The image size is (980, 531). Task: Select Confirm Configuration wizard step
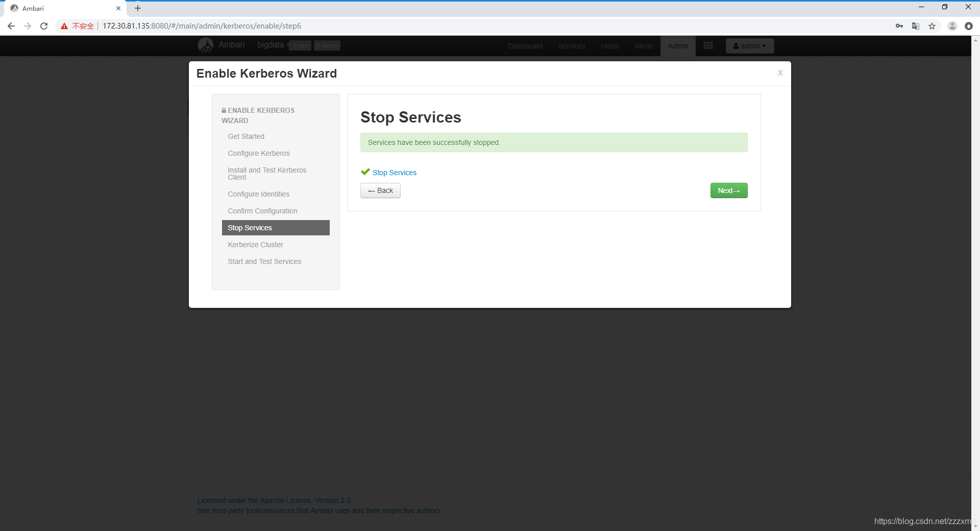(262, 211)
